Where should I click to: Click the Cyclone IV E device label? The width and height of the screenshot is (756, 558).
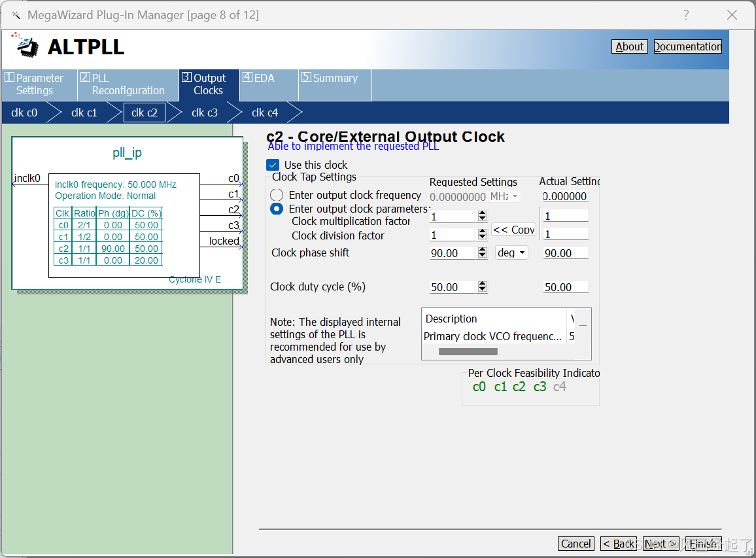(x=195, y=279)
